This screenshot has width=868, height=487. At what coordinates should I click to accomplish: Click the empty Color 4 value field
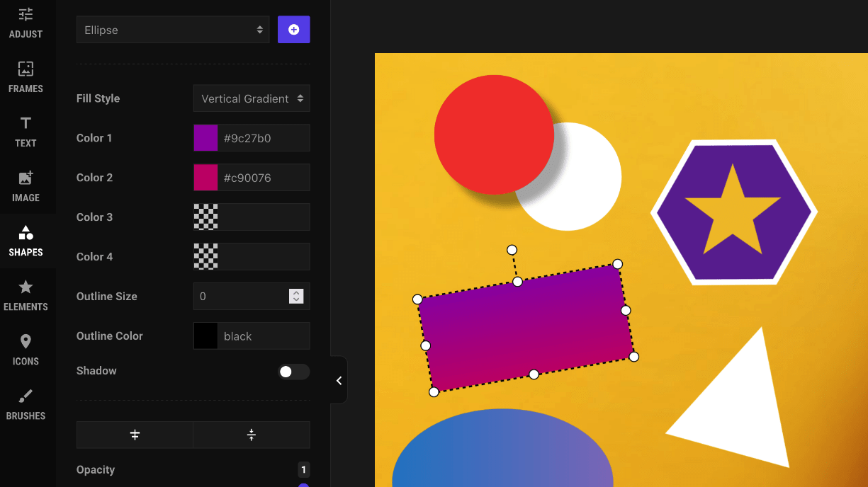[264, 256]
